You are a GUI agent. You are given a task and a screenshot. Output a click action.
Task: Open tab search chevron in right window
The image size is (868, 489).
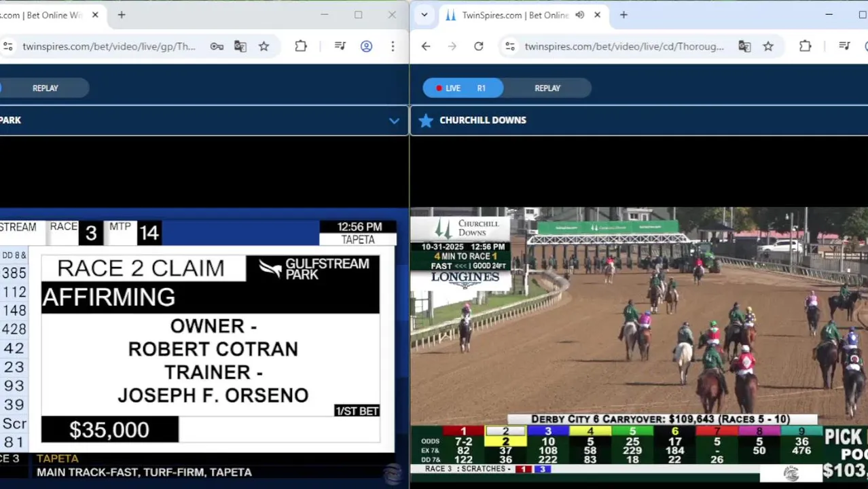click(x=424, y=15)
